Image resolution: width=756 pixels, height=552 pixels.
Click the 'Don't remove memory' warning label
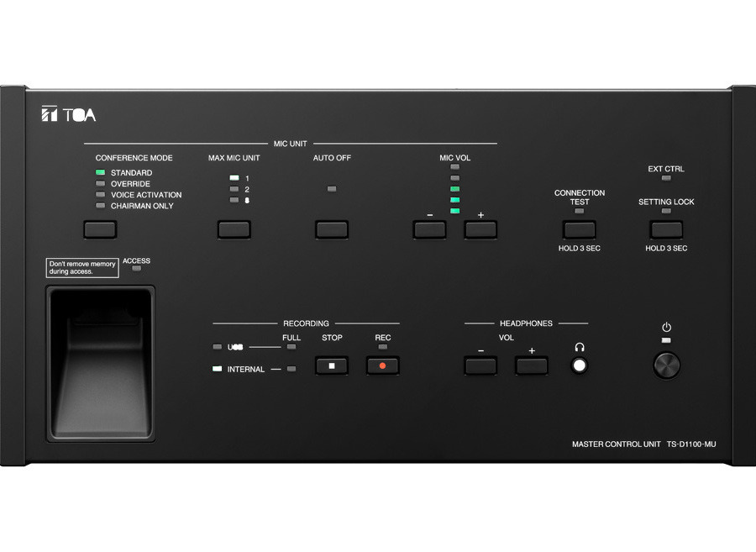pyautogui.click(x=82, y=267)
